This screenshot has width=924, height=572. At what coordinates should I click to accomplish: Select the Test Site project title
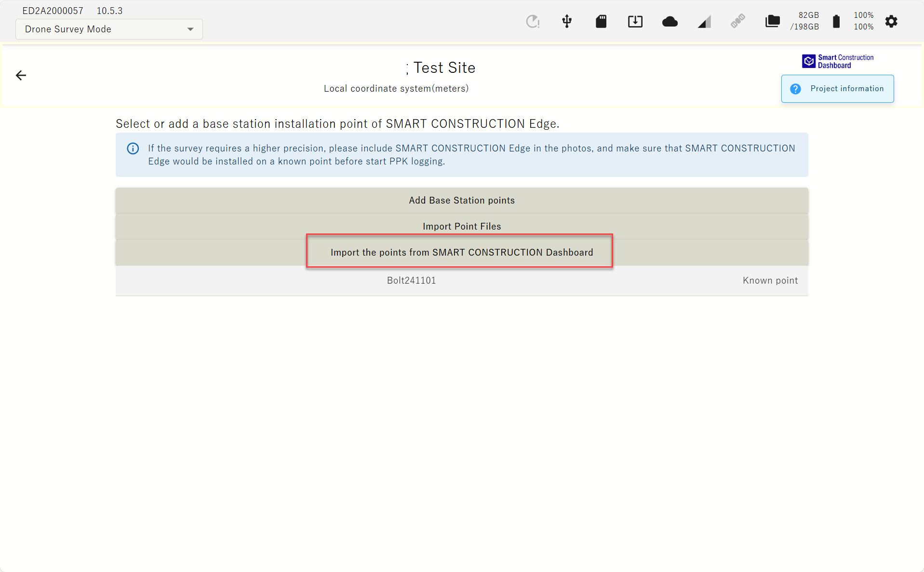click(444, 68)
